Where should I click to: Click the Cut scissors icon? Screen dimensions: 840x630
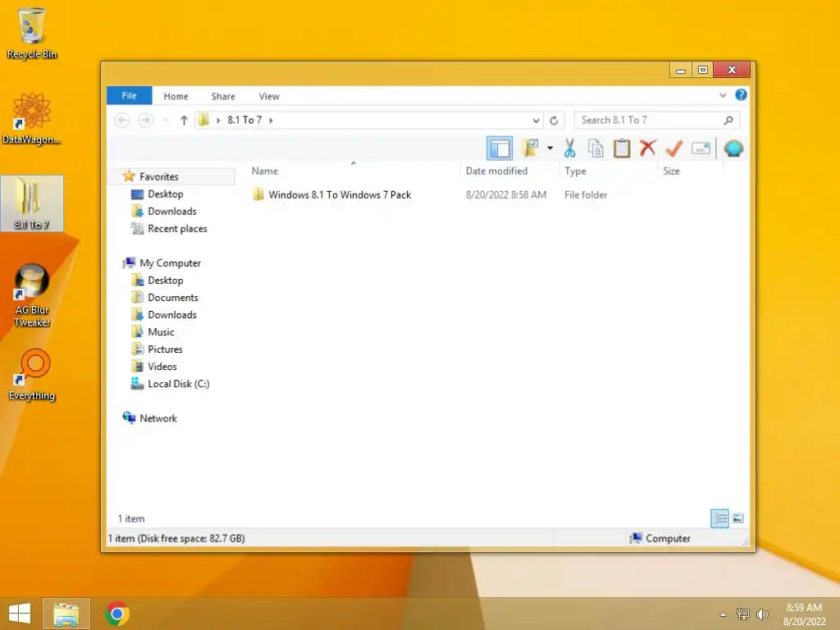(x=569, y=148)
